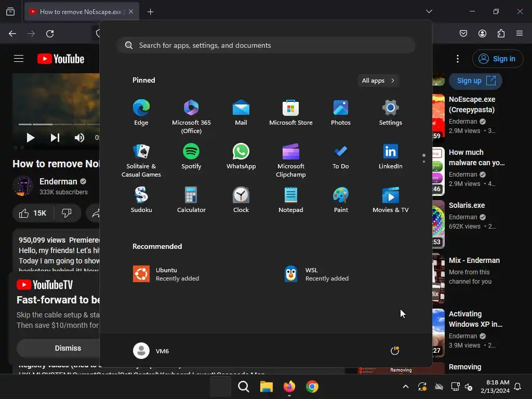The height and width of the screenshot is (399, 532).
Task: Open the To Do app
Action: tap(341, 156)
